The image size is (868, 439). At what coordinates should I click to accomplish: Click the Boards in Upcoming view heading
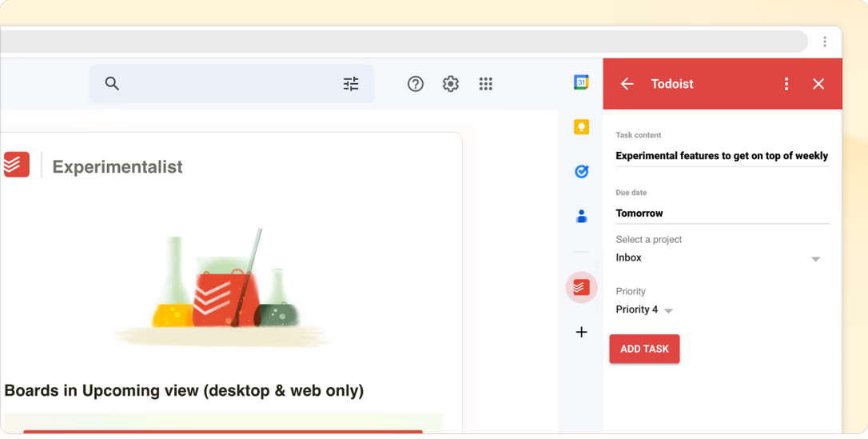(184, 391)
